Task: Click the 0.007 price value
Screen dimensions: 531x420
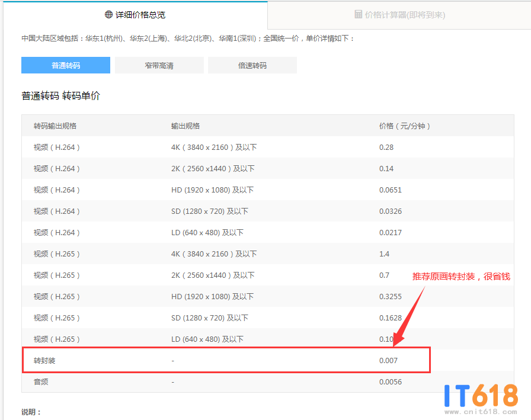Action: 388,360
